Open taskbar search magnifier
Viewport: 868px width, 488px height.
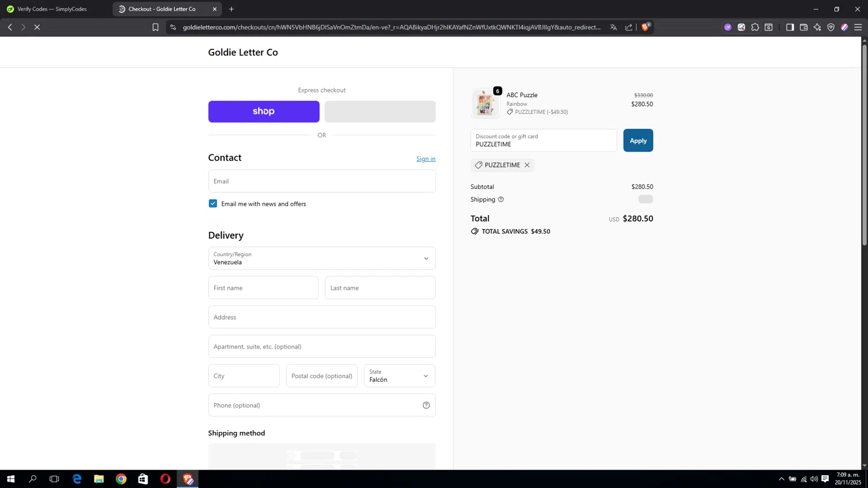tap(32, 479)
